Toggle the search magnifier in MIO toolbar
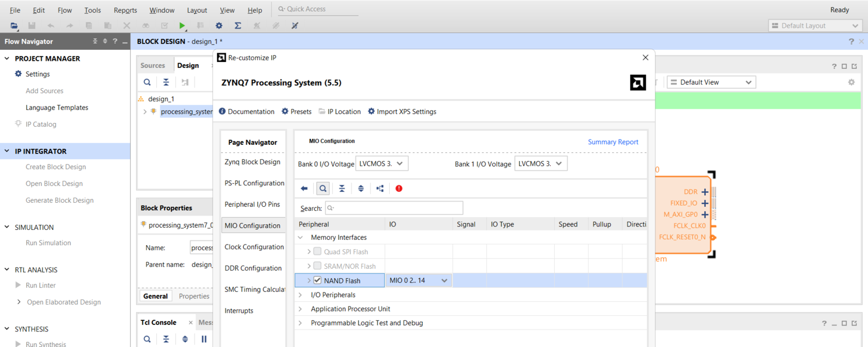This screenshot has height=347, width=868. tap(323, 188)
